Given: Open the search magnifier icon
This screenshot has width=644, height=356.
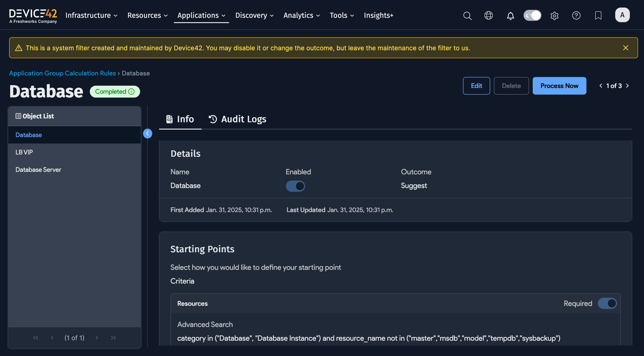Looking at the screenshot, I should click(x=467, y=16).
